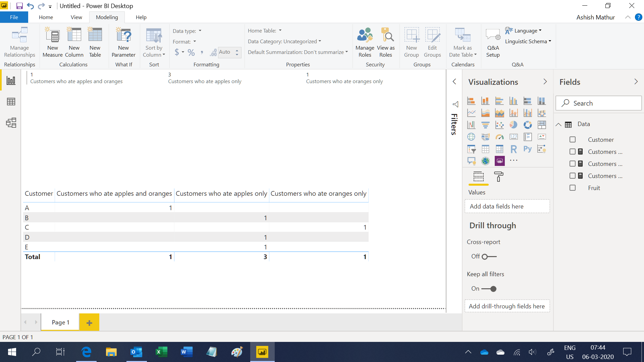Open the Home Table dropdown
This screenshot has height=362, width=644.
click(x=265, y=31)
